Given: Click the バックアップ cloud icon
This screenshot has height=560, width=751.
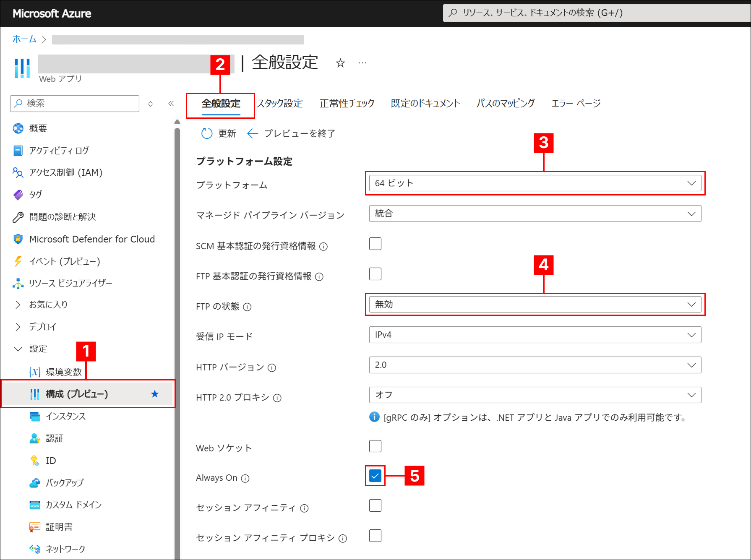Looking at the screenshot, I should [35, 483].
